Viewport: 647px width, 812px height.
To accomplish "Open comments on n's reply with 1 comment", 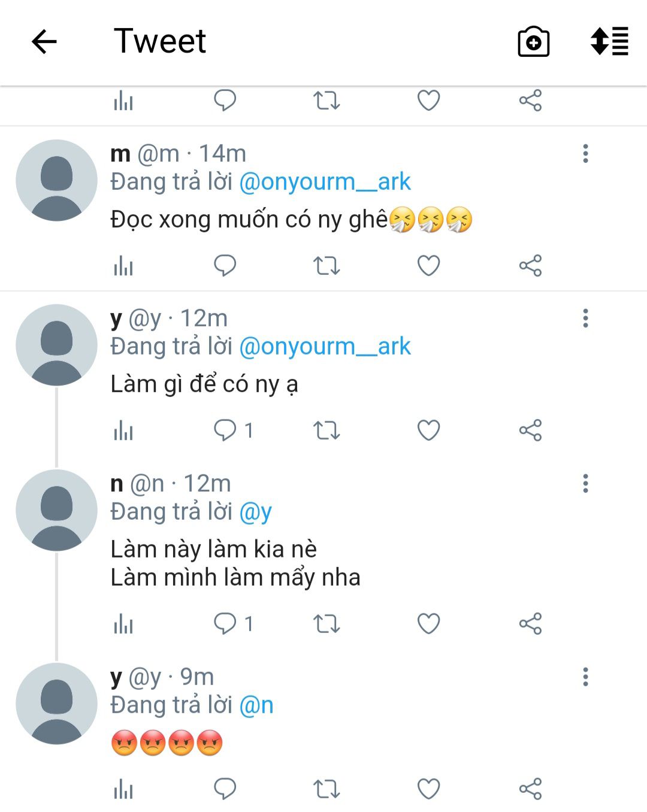I will [232, 623].
